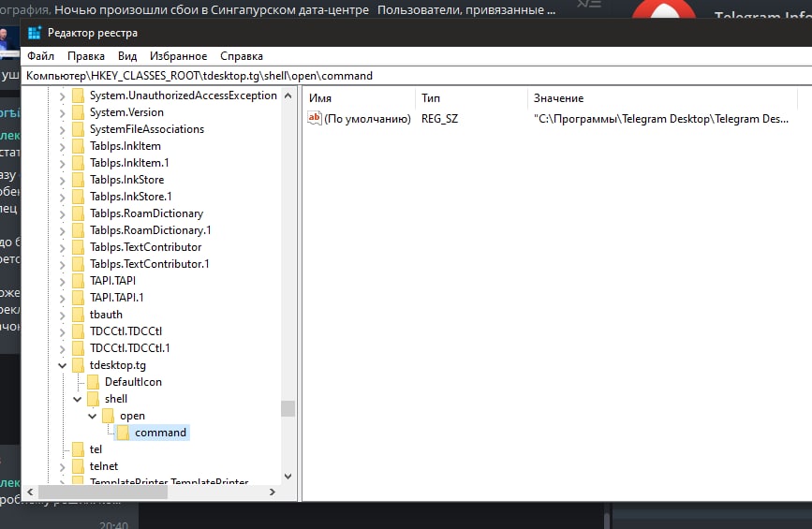Select DefaultIcon folder icon

(x=94, y=382)
